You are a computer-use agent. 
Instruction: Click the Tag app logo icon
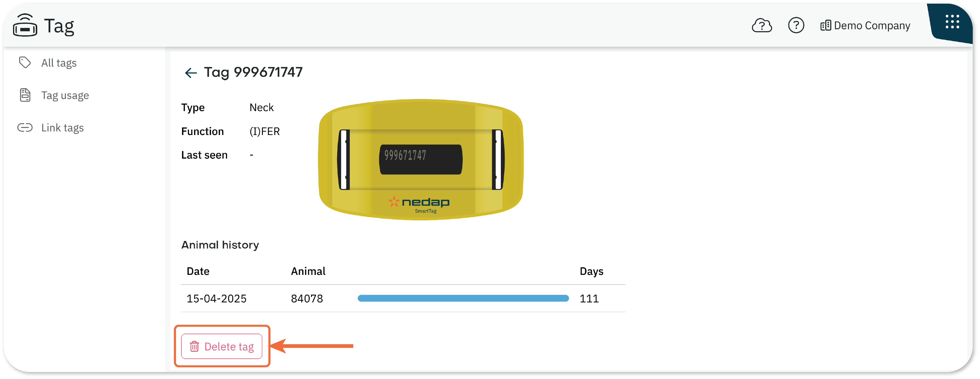point(25,25)
